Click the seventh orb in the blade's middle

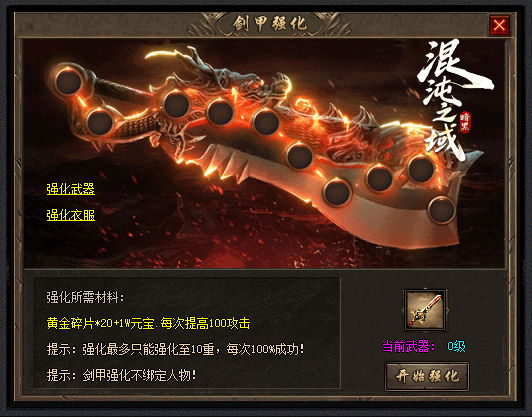337,192
